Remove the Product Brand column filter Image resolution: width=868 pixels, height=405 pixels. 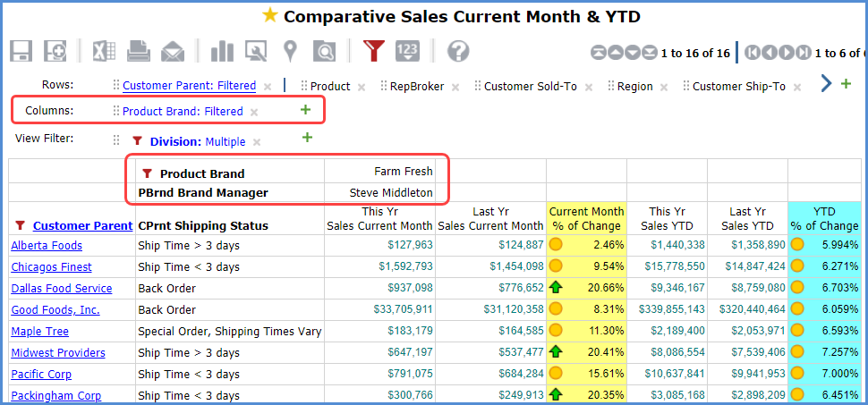click(254, 113)
